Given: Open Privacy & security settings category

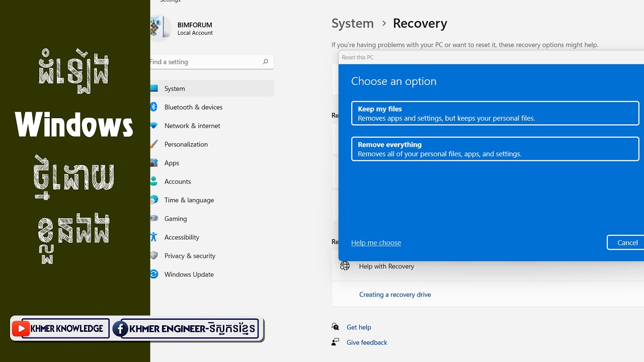Looking at the screenshot, I should [x=212, y=256].
